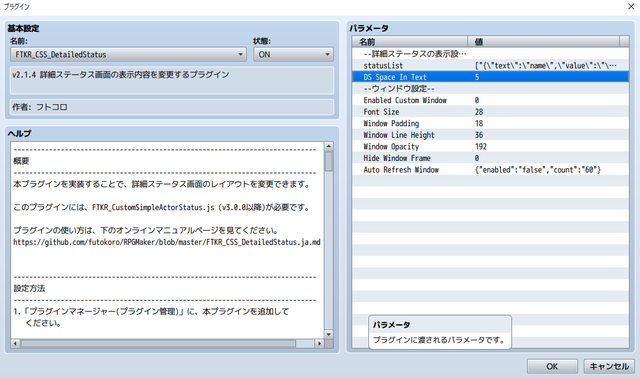Image resolution: width=640 pixels, height=378 pixels.
Task: Select the --ウィンドウ設定-- section row
Action: (x=490, y=89)
